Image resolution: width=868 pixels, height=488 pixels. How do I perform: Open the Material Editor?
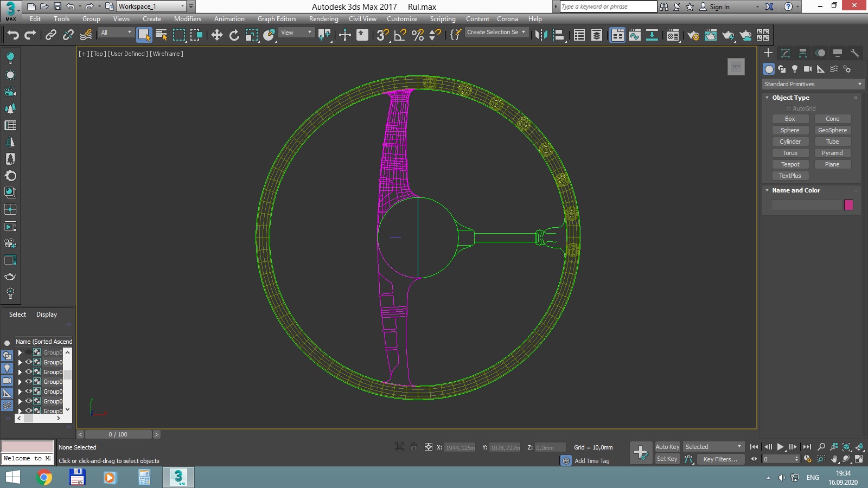tap(673, 35)
